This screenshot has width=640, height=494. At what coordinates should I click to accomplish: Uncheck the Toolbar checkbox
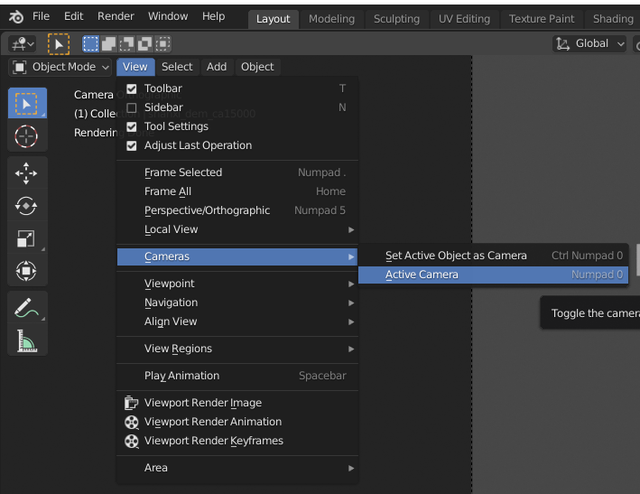[132, 89]
